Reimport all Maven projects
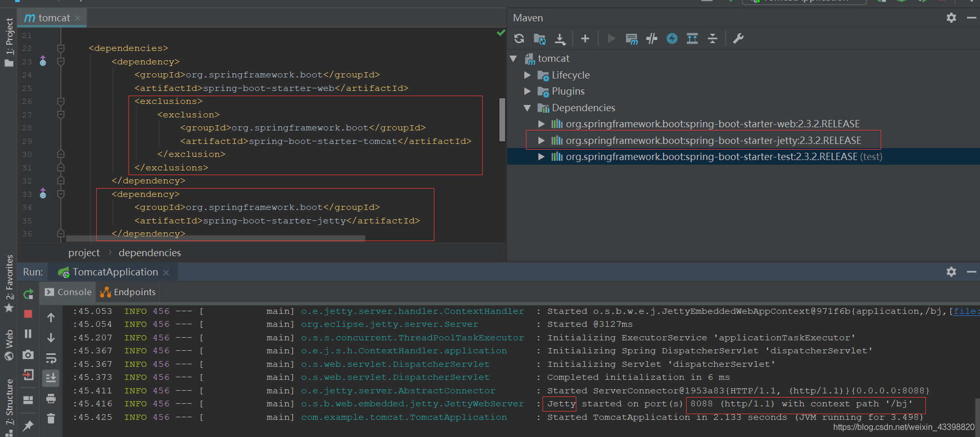This screenshot has width=980, height=437. click(519, 38)
